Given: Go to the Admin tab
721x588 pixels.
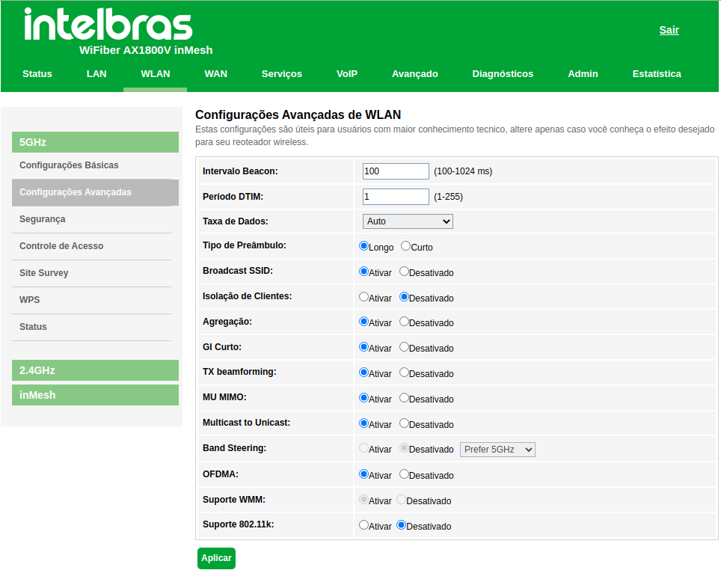Looking at the screenshot, I should click(583, 73).
